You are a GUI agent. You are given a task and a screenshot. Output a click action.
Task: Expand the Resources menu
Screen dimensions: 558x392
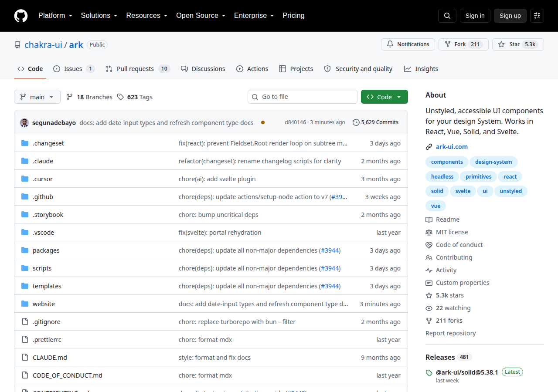tap(147, 16)
